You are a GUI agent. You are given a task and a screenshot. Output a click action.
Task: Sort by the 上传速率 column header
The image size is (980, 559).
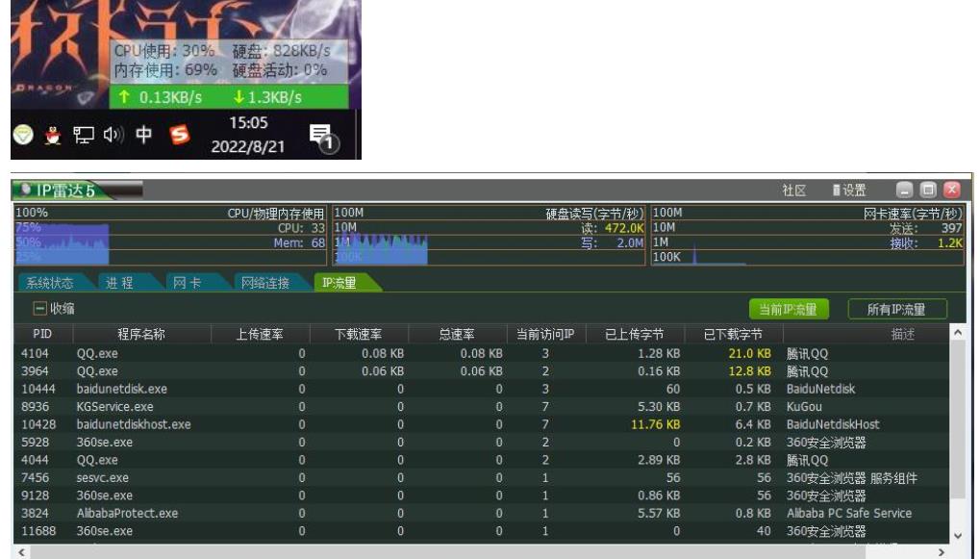click(x=260, y=334)
